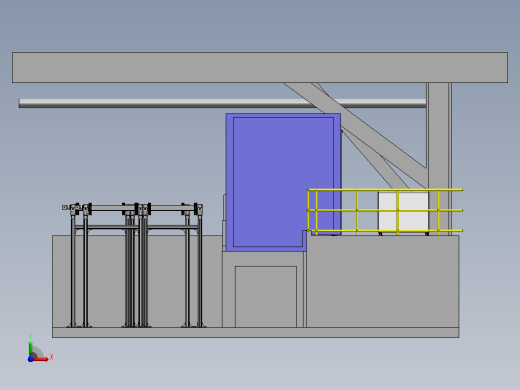Image resolution: width=520 pixels, height=390 pixels.
Task: Select the black aluminum frame rack at left
Action: tap(133, 265)
